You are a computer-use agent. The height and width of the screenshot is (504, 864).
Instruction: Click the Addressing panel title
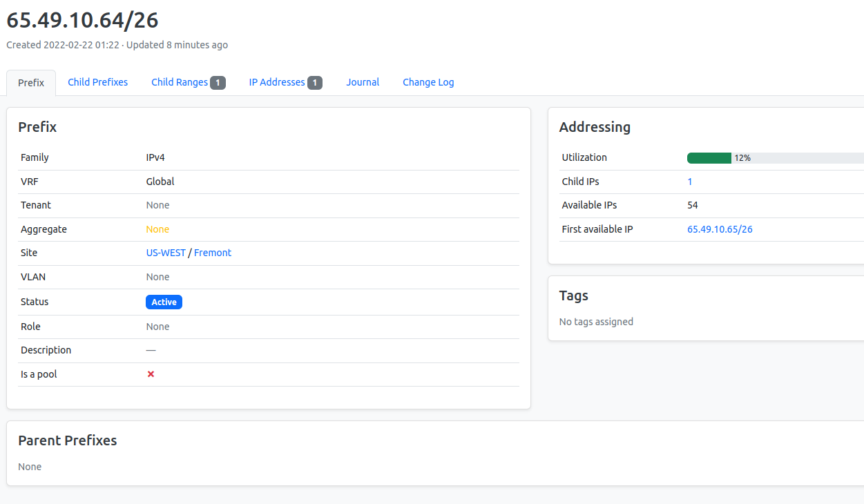(x=595, y=127)
